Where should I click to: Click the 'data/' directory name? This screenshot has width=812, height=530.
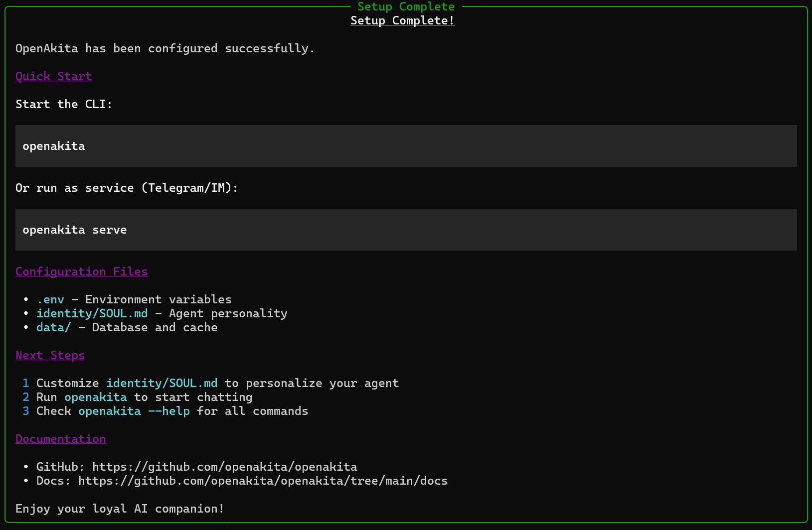(54, 328)
